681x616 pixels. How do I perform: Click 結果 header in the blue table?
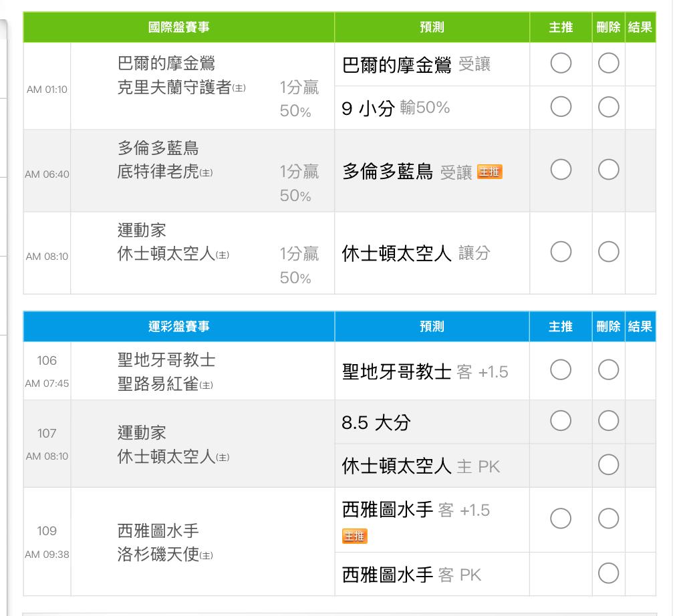point(640,327)
